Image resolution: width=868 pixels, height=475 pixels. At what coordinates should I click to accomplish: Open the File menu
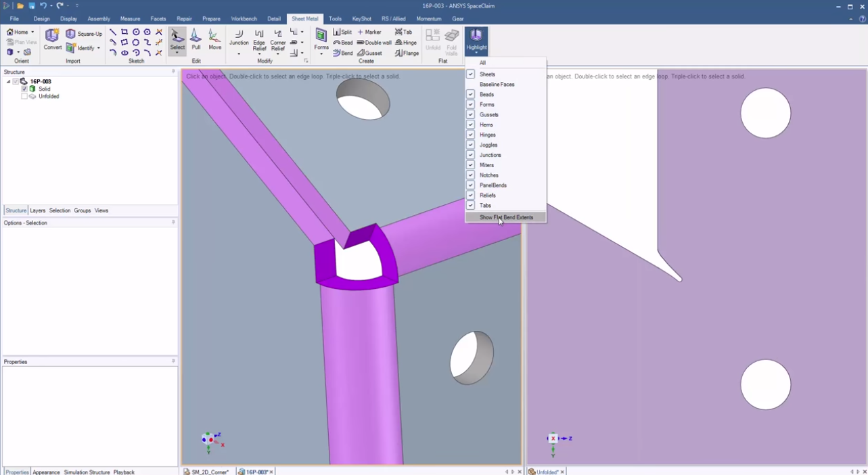tap(14, 19)
